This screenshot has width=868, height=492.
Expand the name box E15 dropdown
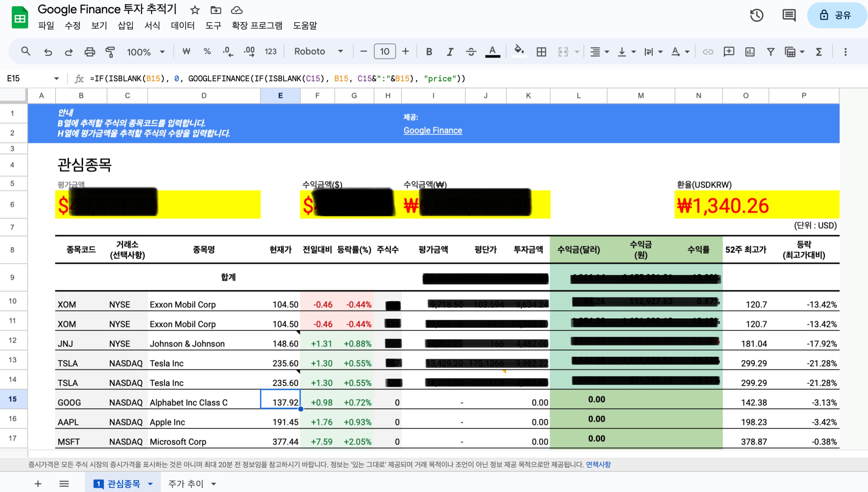(x=56, y=78)
